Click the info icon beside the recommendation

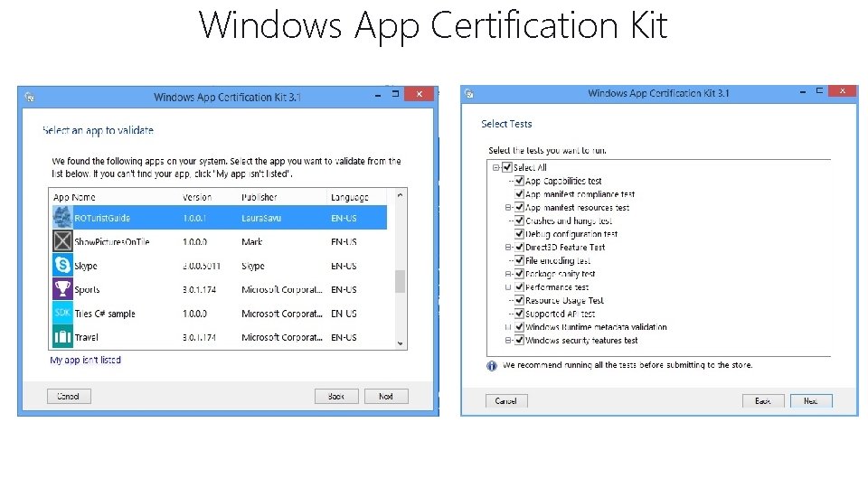[x=492, y=366]
